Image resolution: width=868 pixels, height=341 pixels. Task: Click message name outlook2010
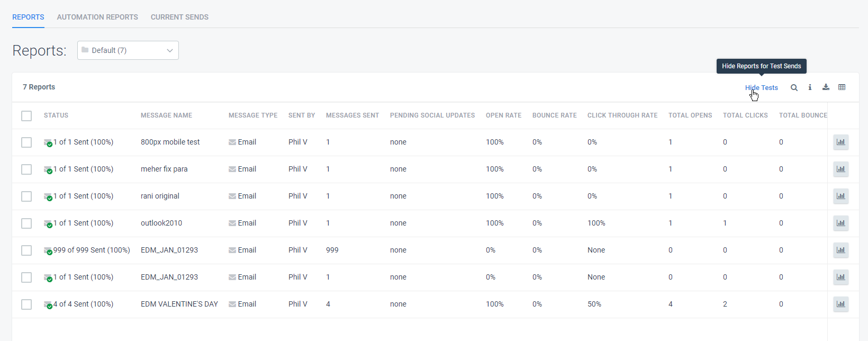[161, 223]
